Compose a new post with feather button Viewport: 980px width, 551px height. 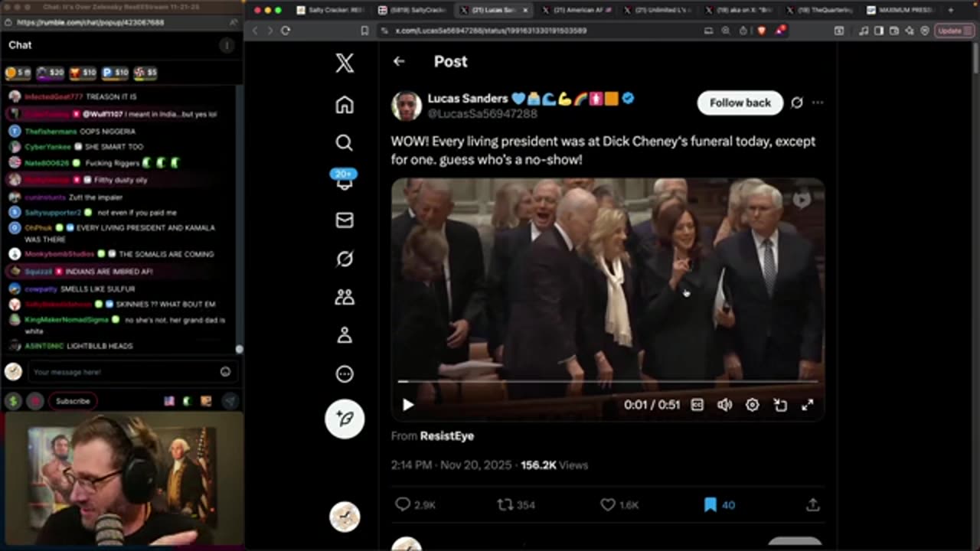pyautogui.click(x=345, y=419)
